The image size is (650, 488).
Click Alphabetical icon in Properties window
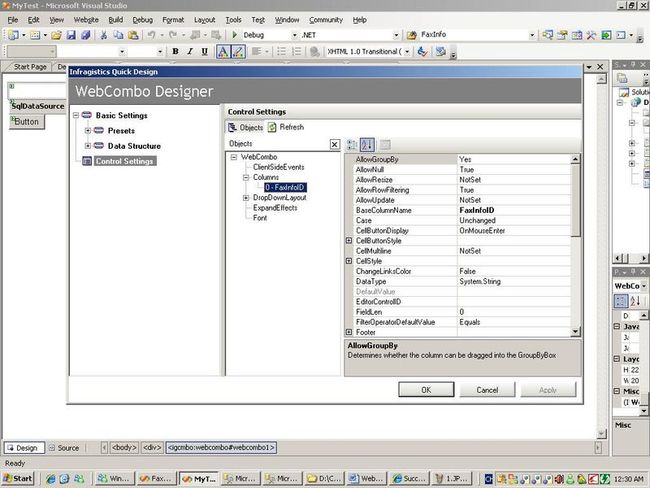pos(635,301)
